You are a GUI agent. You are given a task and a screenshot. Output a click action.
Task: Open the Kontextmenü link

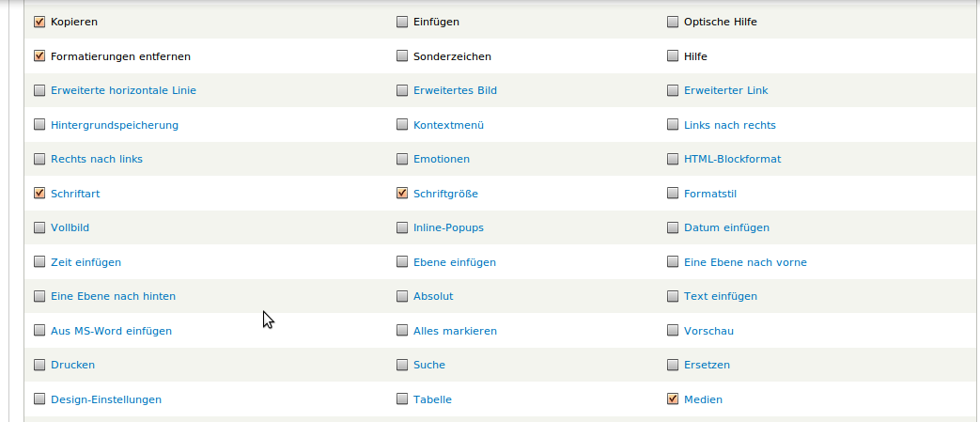[448, 125]
